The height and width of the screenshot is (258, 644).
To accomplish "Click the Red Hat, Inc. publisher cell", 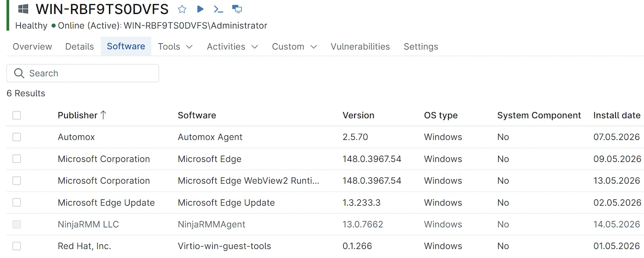I will pyautogui.click(x=84, y=246).
